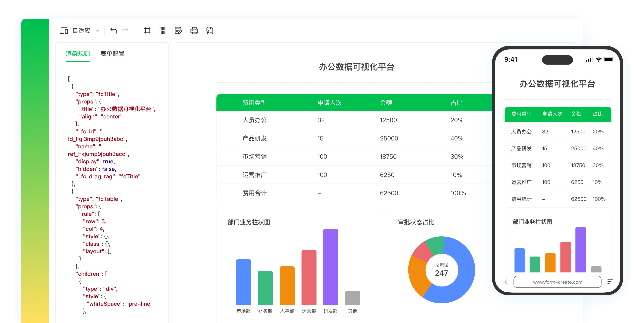The height and width of the screenshot is (323, 644).
Task: Click the form edit toolbar icon
Action: (178, 31)
